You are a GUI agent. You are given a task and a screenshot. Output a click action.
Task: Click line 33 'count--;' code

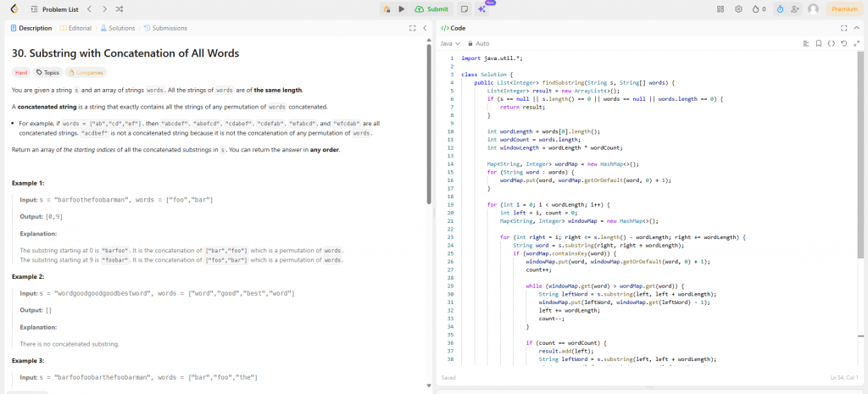(x=552, y=319)
